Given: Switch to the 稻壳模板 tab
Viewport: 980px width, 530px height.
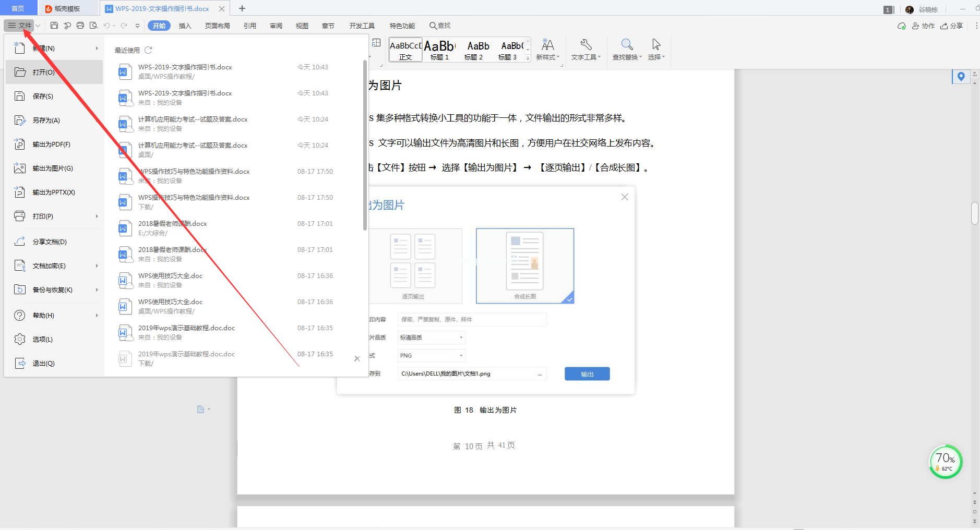Looking at the screenshot, I should tap(67, 8).
